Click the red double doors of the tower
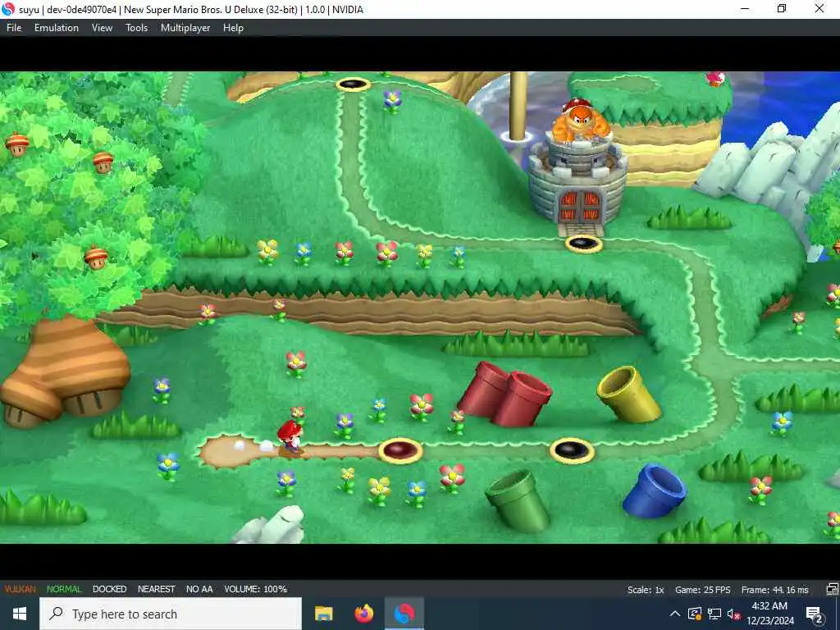This screenshot has width=840, height=630. point(580,206)
